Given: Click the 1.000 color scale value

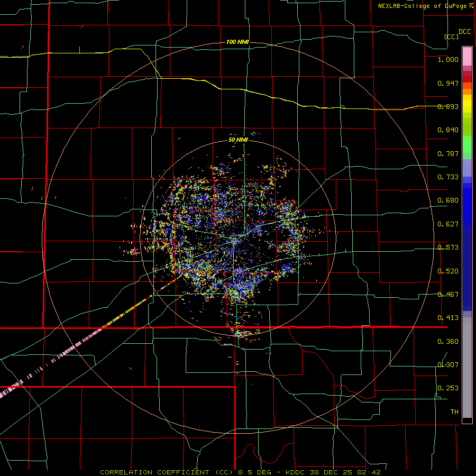Looking at the screenshot, I should point(448,59).
